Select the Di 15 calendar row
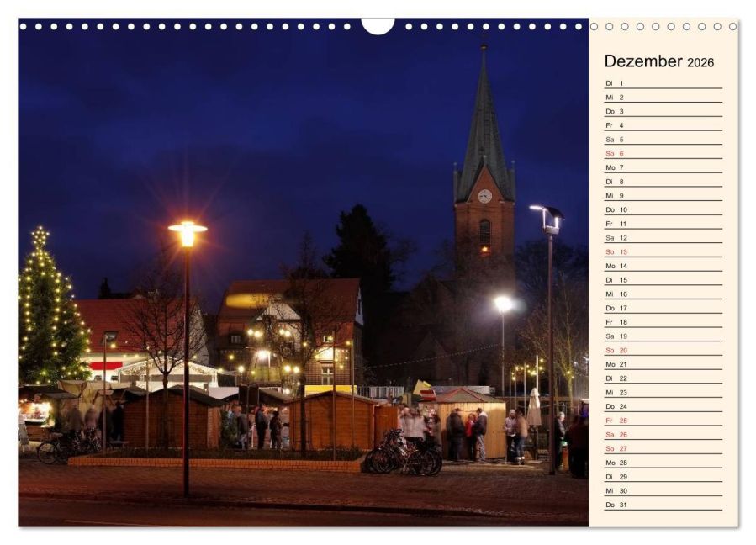Screen dimensions: 756x545 663,280
